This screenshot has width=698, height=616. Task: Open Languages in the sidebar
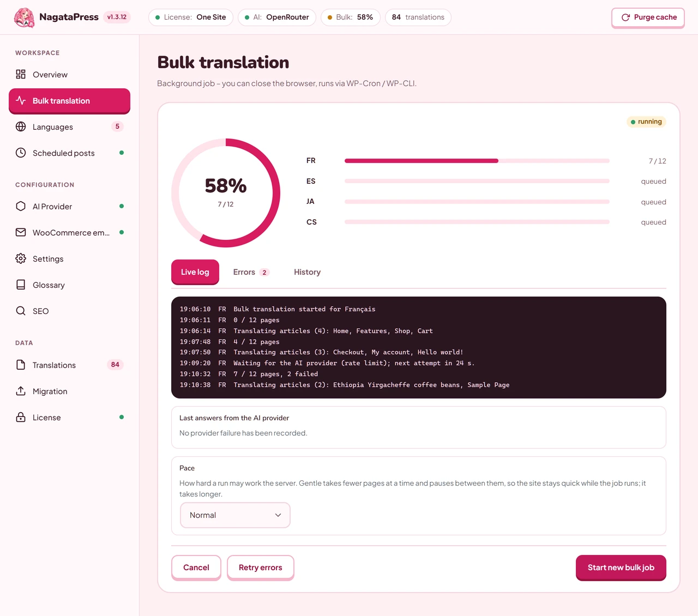click(x=69, y=127)
